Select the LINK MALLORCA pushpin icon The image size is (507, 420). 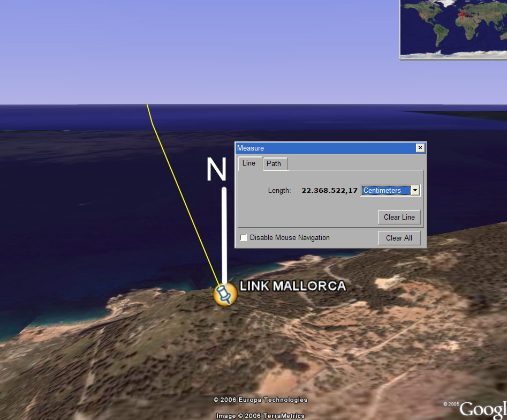coord(224,294)
